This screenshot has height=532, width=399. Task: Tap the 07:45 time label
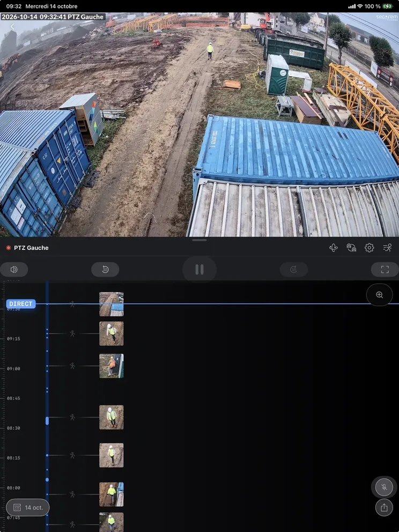[x=13, y=518]
